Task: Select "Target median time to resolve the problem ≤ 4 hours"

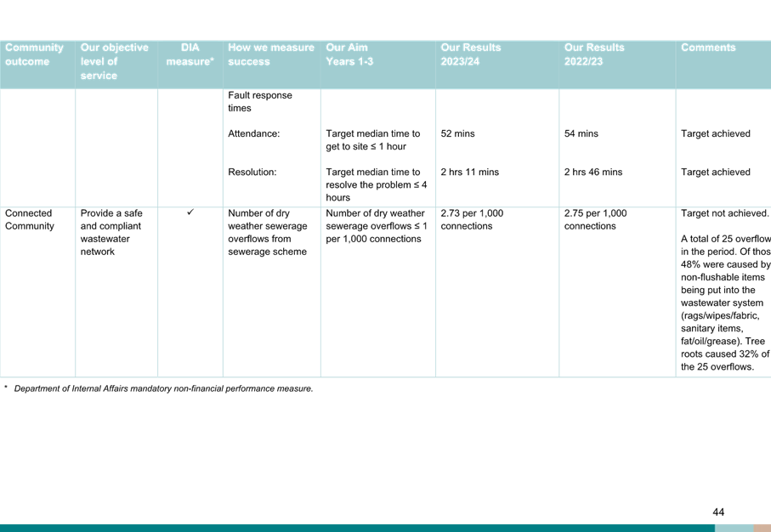Action: [377, 185]
